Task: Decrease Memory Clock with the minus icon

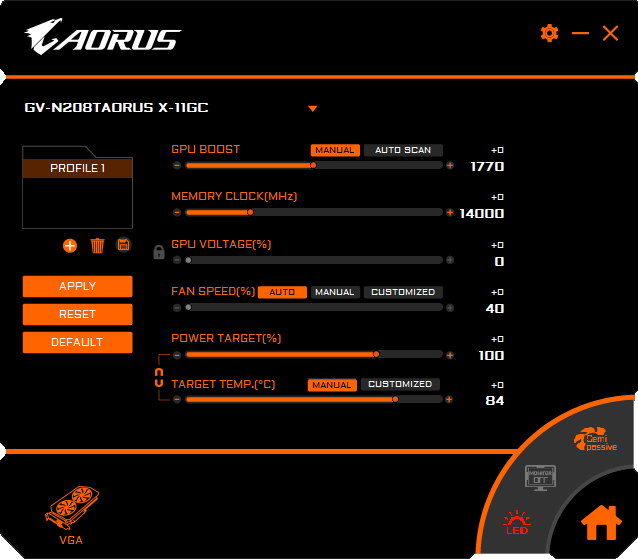Action: 177,212
